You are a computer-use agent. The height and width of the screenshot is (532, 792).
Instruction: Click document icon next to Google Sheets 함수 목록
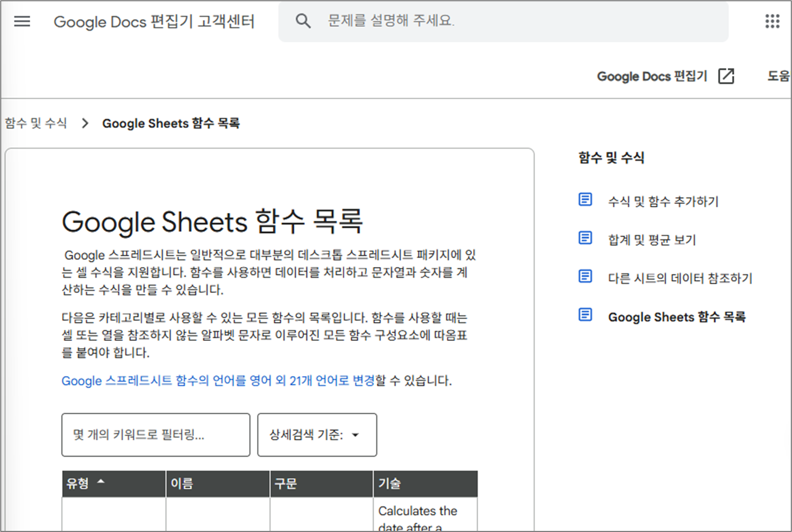585,315
